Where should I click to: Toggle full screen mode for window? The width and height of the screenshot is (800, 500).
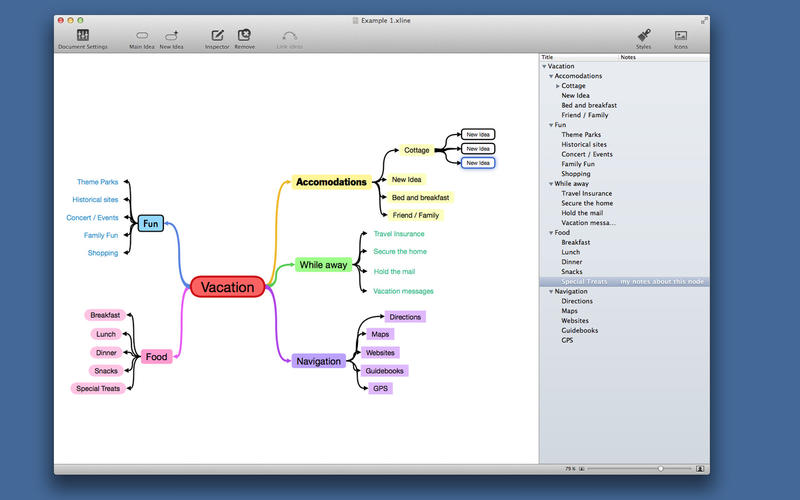pyautogui.click(x=704, y=19)
